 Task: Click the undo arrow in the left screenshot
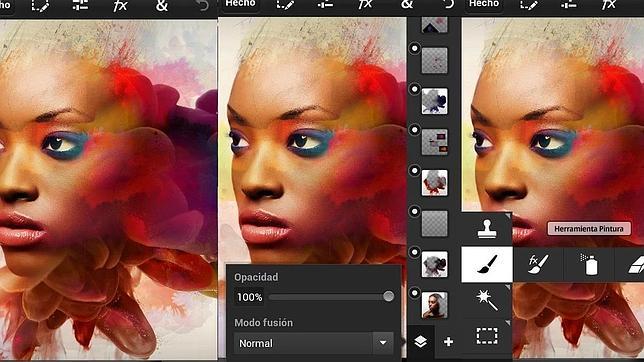coord(202,5)
